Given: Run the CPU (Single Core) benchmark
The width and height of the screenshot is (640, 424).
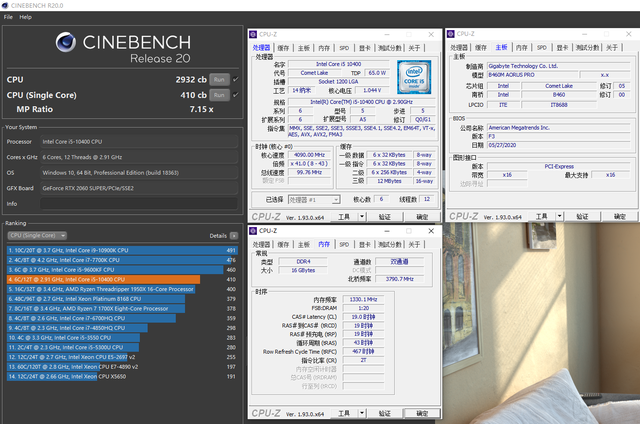Looking at the screenshot, I should click(x=219, y=95).
